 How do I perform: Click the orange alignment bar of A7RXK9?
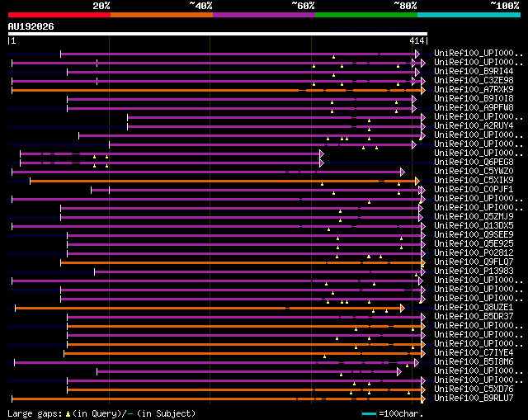[217, 90]
